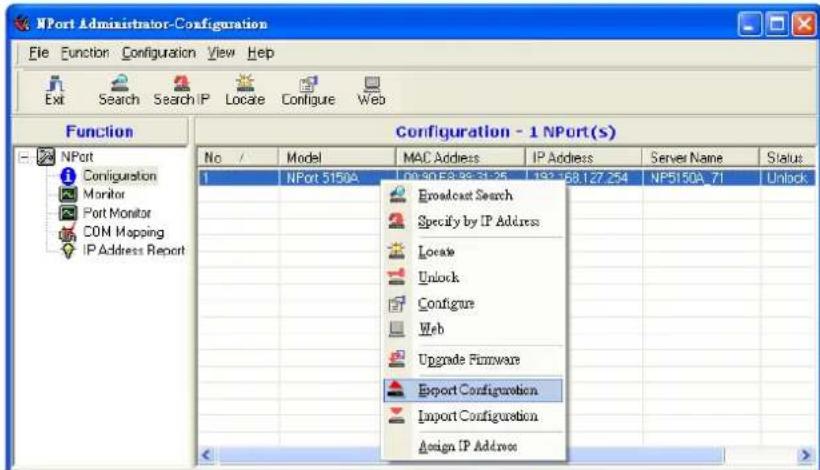Collapse the NPort tree node
This screenshot has height=470, width=820.
[24, 157]
